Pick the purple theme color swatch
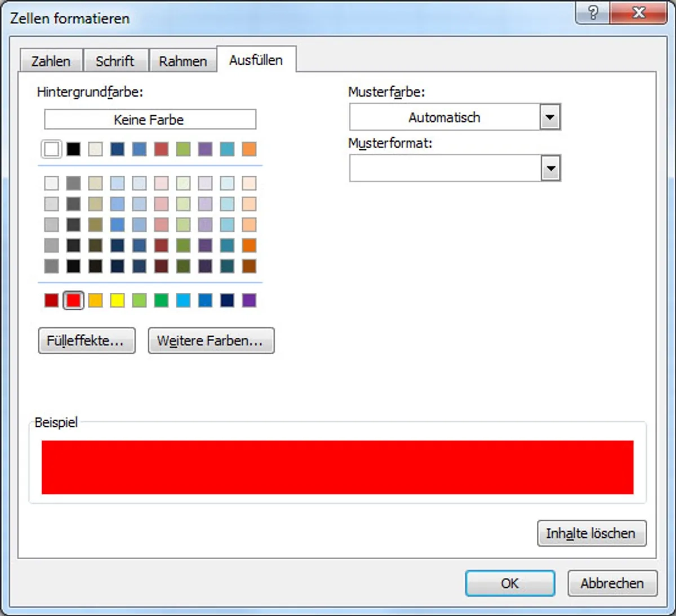The width and height of the screenshot is (676, 616). [205, 149]
